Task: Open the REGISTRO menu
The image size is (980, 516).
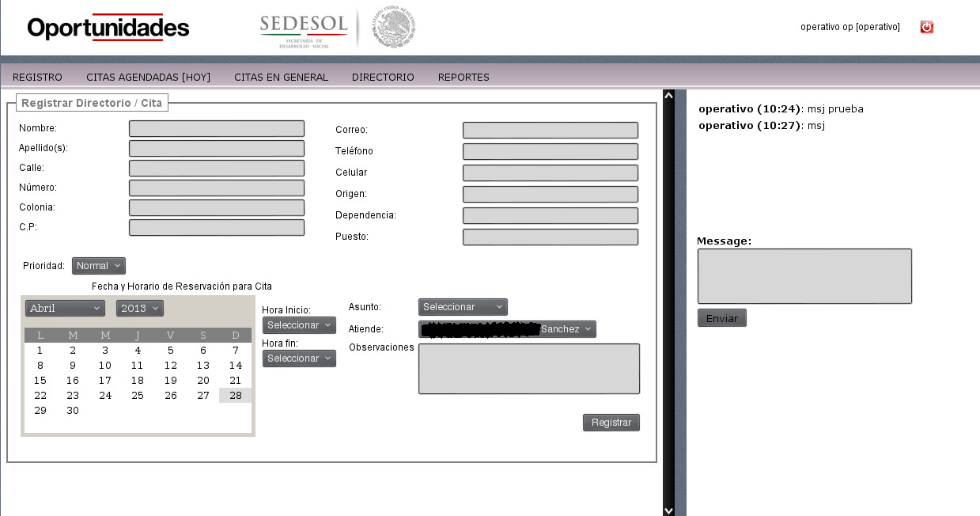Action: coord(37,77)
